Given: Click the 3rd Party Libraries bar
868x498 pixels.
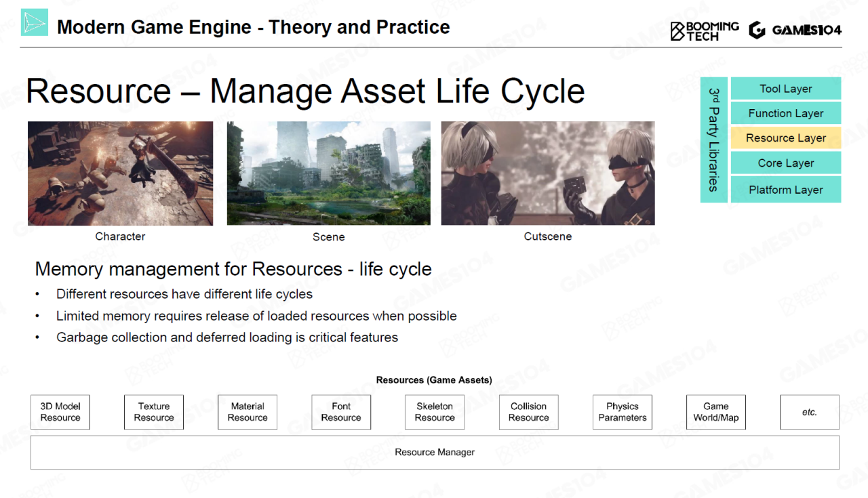Looking at the screenshot, I should tap(713, 140).
